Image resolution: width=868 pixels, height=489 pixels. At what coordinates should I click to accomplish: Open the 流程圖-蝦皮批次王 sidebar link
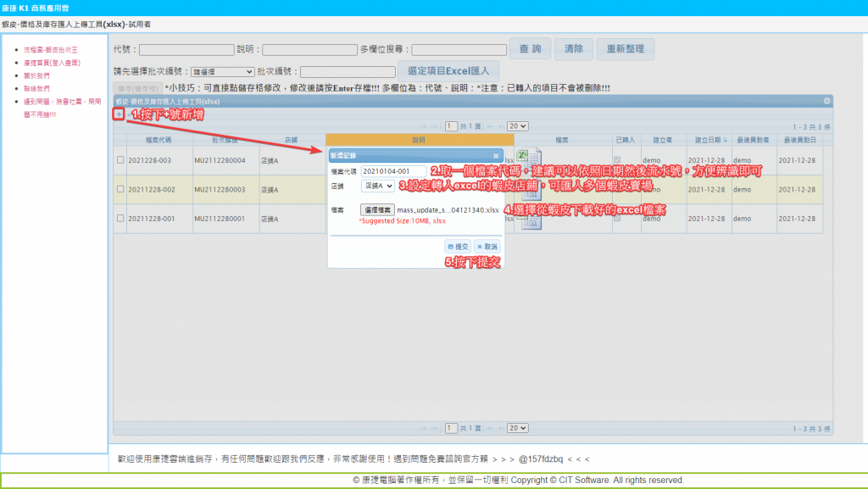click(51, 50)
